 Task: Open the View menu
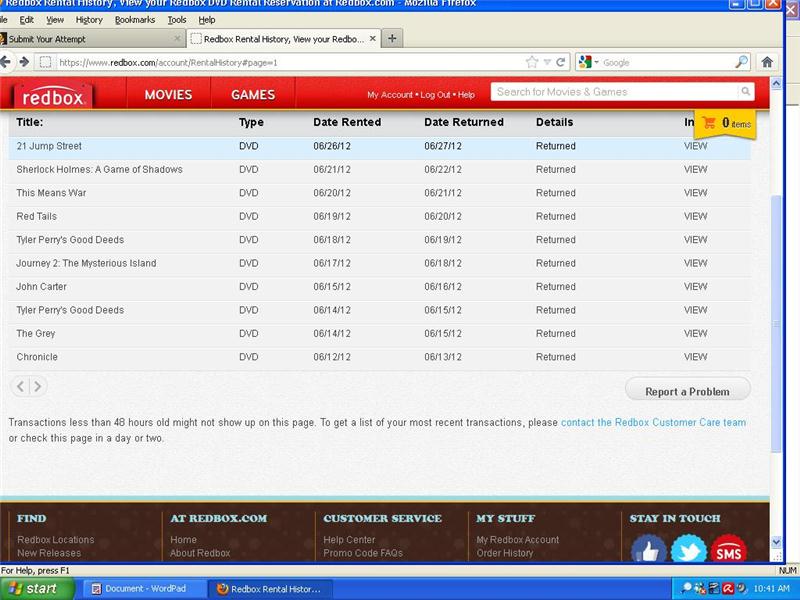(x=55, y=20)
